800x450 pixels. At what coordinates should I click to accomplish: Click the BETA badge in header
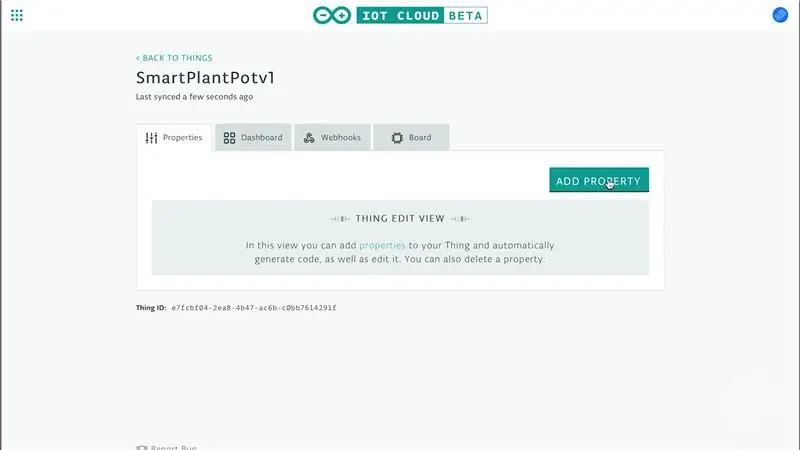pyautogui.click(x=465, y=15)
